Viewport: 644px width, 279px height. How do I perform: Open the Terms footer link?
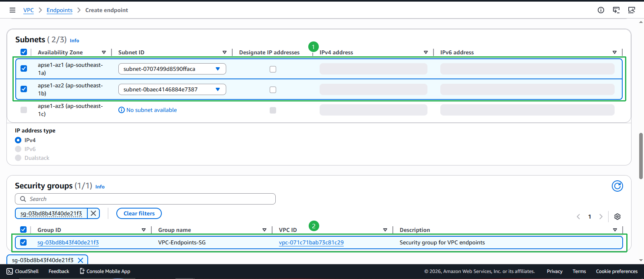tap(579, 271)
